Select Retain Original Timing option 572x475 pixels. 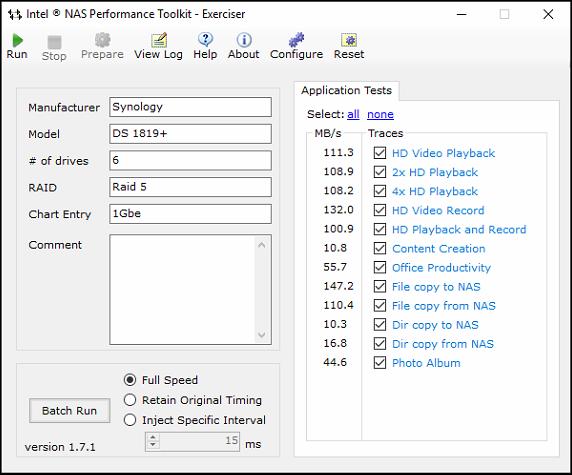point(130,400)
